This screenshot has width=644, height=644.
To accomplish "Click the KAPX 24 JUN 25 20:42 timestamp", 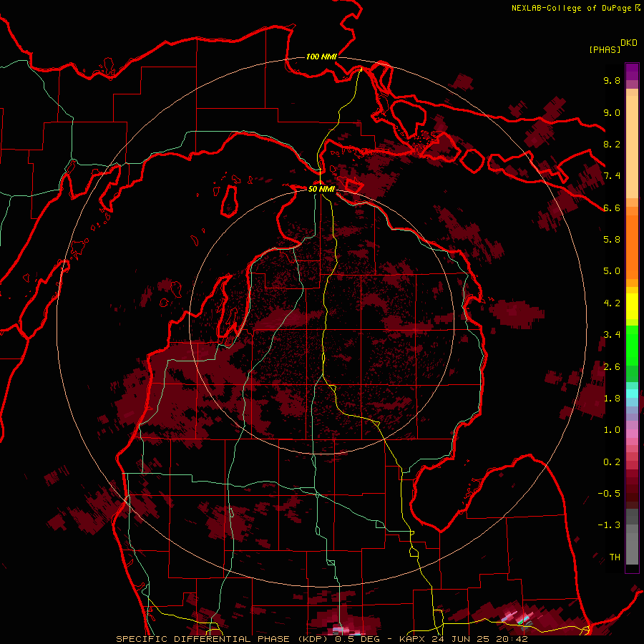I will click(x=463, y=639).
